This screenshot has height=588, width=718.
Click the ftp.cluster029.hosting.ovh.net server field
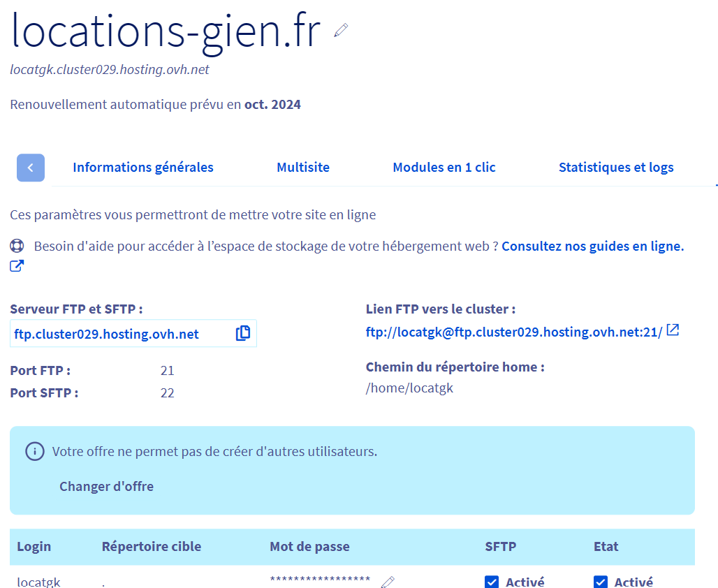tap(133, 333)
